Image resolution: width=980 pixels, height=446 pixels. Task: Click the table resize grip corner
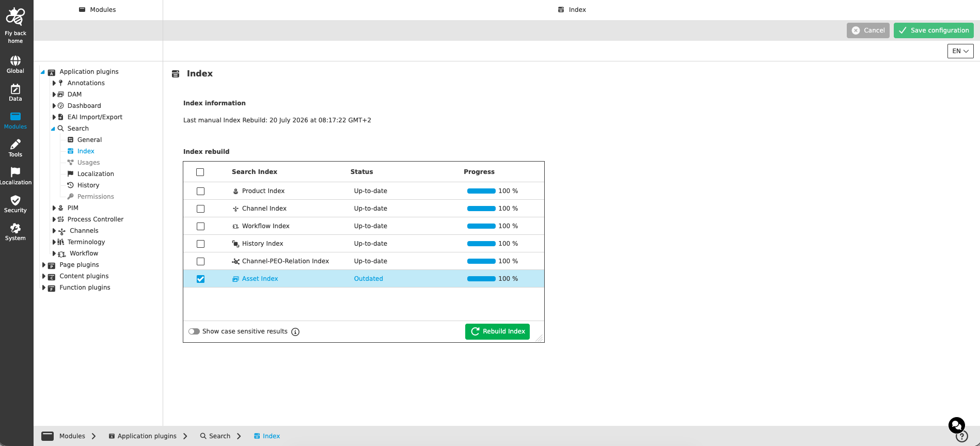(x=540, y=338)
